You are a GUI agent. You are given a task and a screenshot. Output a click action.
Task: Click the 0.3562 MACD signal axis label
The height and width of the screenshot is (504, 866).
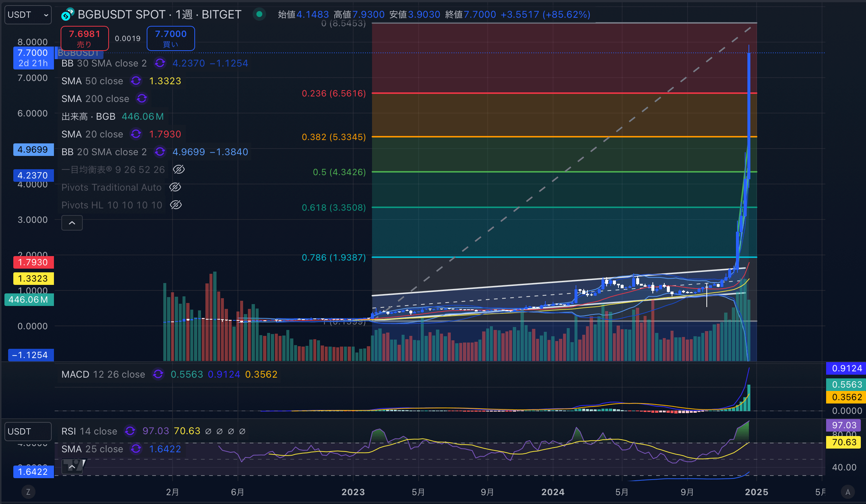coord(846,397)
